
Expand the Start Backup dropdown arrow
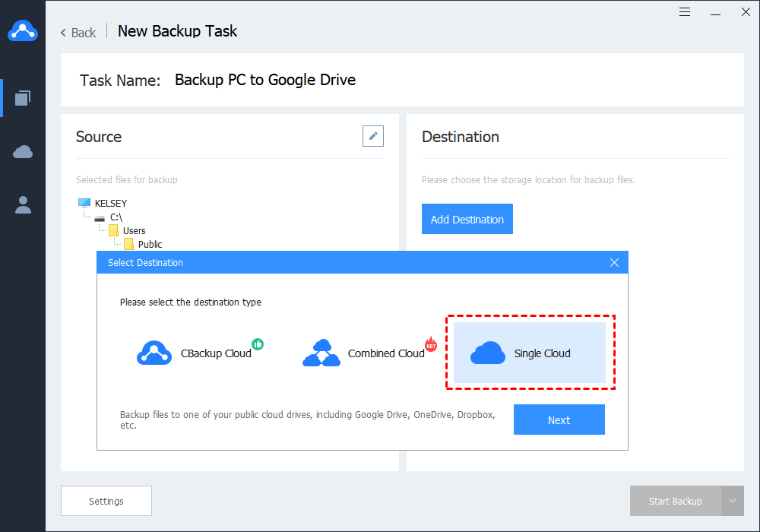point(733,501)
